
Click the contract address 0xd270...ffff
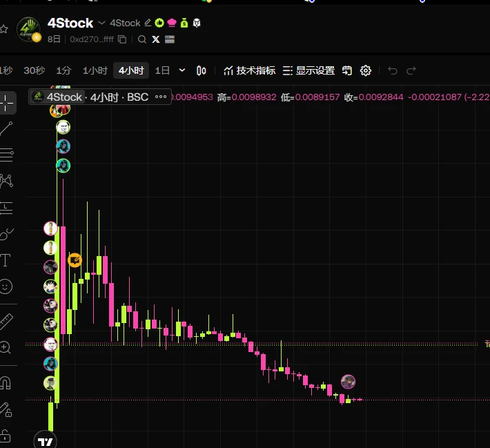point(92,39)
